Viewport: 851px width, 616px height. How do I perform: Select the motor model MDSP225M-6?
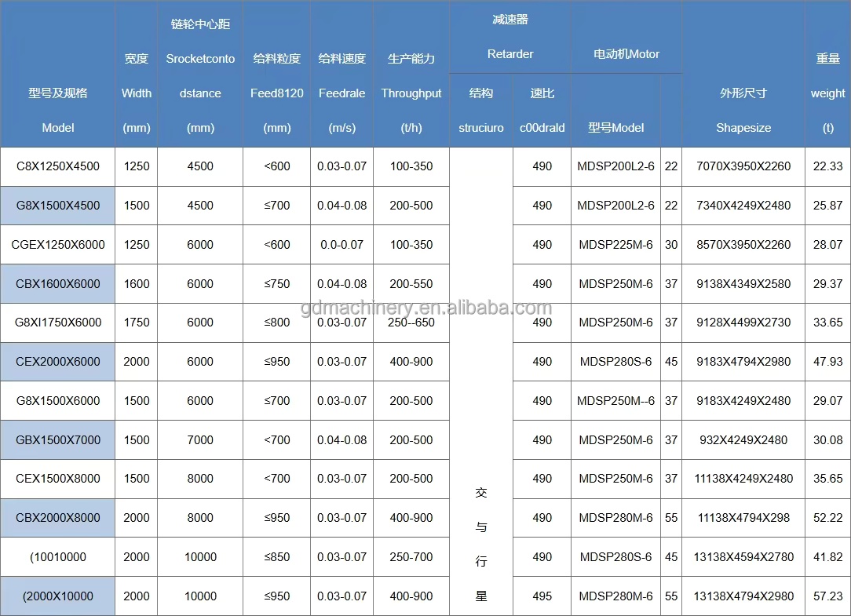[x=615, y=245]
